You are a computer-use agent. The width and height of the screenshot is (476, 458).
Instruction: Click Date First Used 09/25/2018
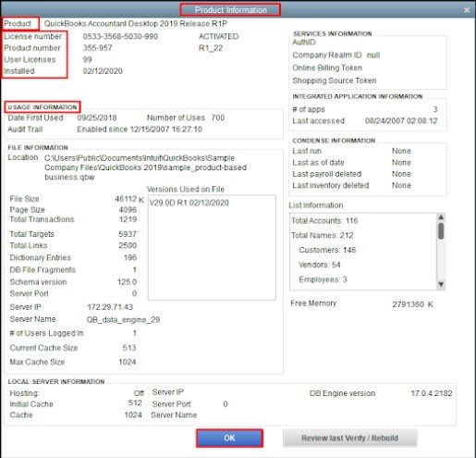click(97, 118)
